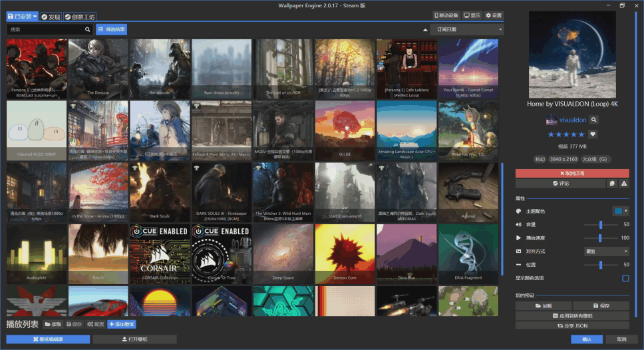Image resolution: width=644 pixels, height=350 pixels.
Task: Select The Last of Us HDR wallpaper
Action: (283, 69)
